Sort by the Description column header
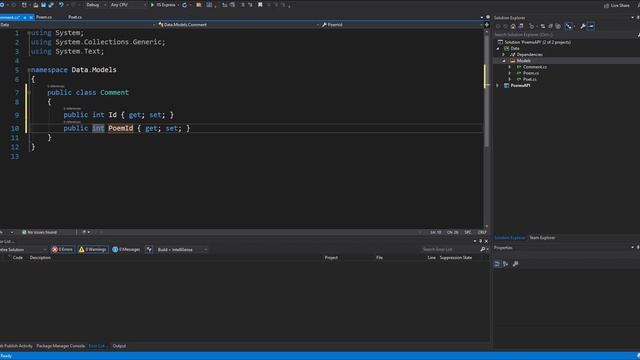 pyautogui.click(x=40, y=258)
